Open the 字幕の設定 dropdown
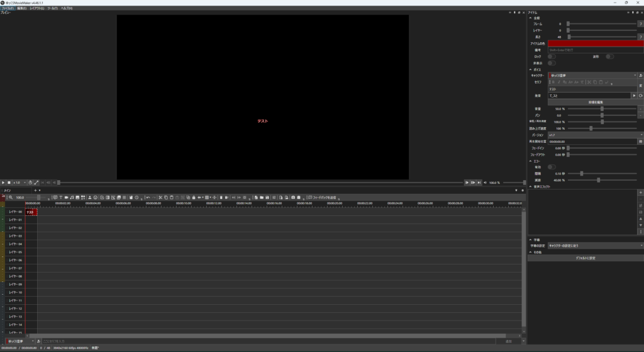This screenshot has height=352, width=644. point(596,246)
